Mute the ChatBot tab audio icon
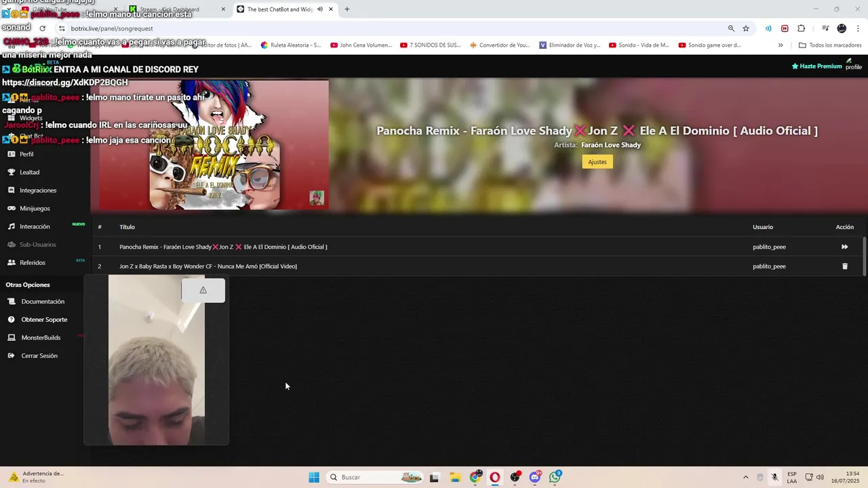Image resolution: width=868 pixels, height=488 pixels. point(319,9)
